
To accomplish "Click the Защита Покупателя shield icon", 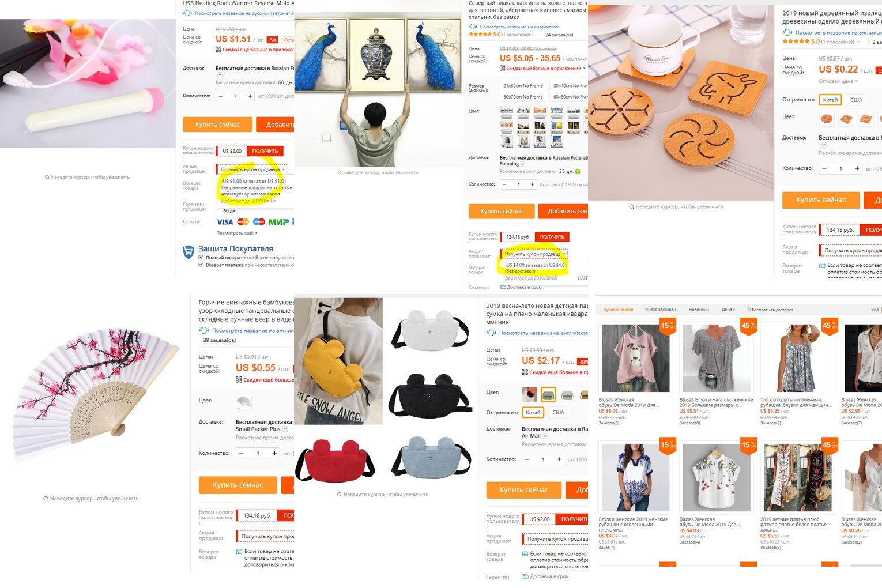I will 189,252.
